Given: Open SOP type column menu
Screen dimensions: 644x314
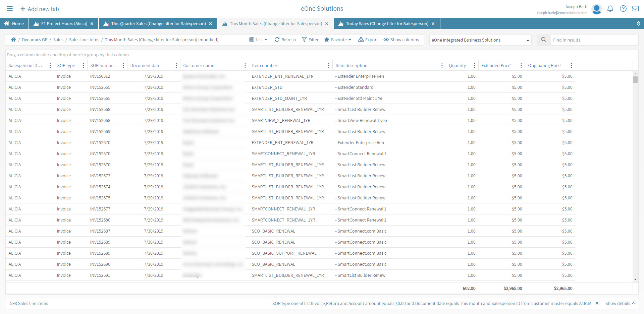Looking at the screenshot, I should point(84,66).
